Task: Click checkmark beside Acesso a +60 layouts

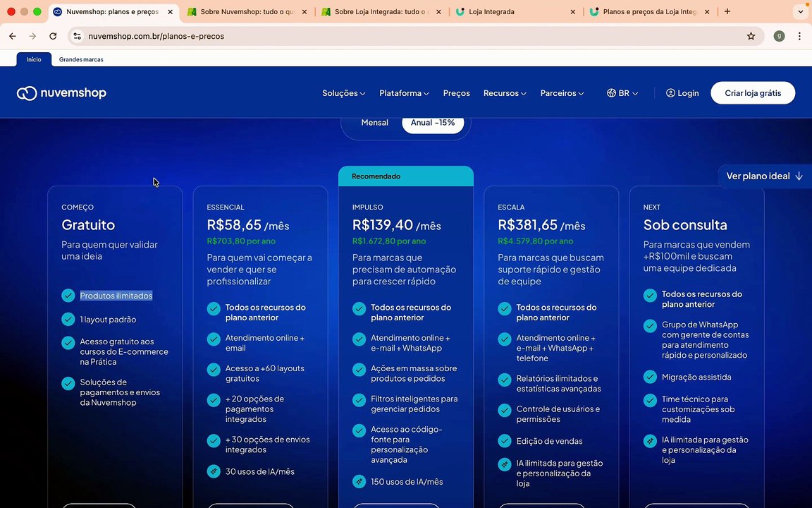Action: 214,370
